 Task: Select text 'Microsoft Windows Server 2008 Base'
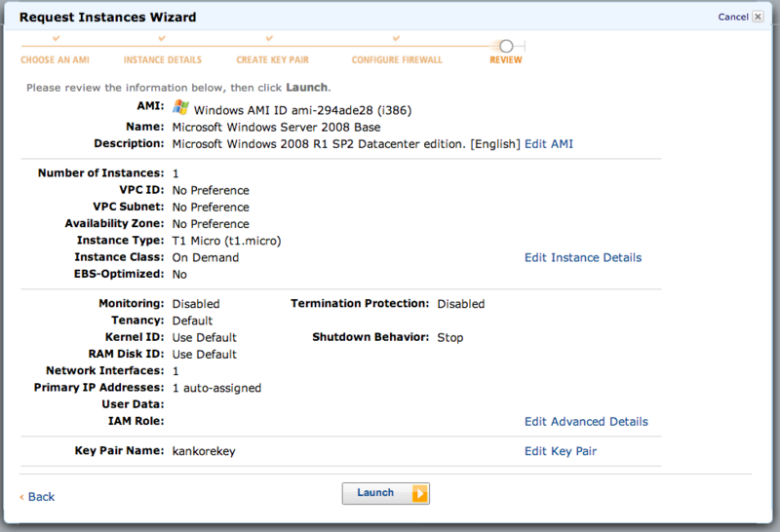click(277, 128)
